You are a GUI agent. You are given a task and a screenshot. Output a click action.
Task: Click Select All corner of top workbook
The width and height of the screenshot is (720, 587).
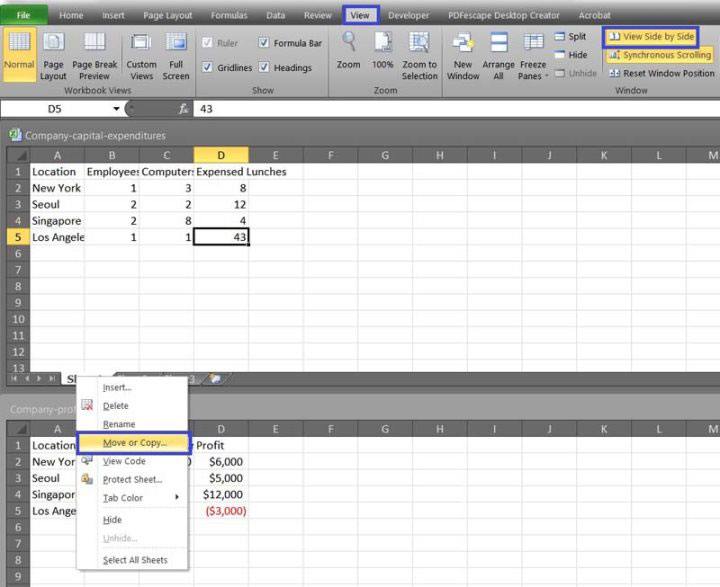(18, 155)
